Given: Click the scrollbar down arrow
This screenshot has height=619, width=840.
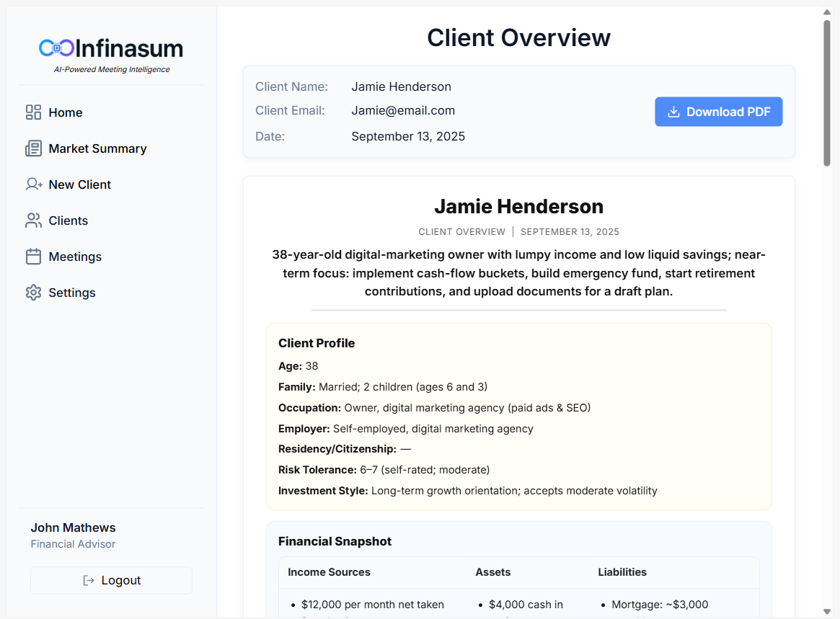Looking at the screenshot, I should tap(826, 612).
